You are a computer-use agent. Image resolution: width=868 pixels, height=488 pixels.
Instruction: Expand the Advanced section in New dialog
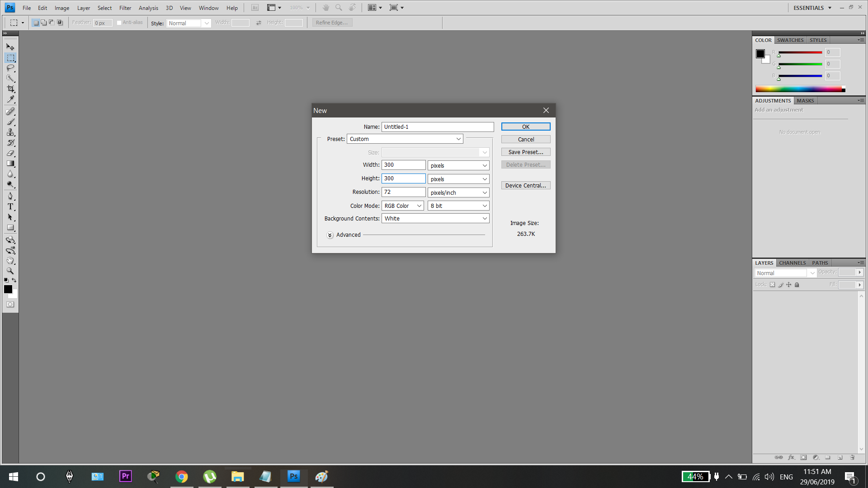click(330, 235)
